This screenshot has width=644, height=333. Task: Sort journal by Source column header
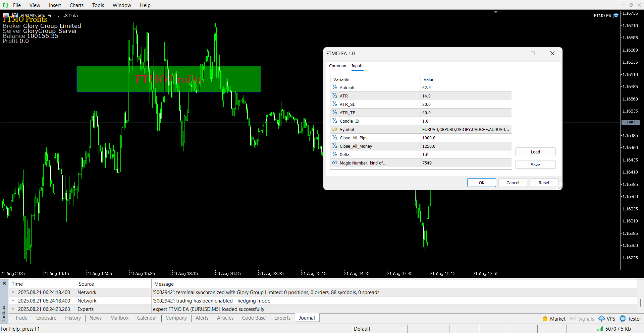(x=114, y=284)
